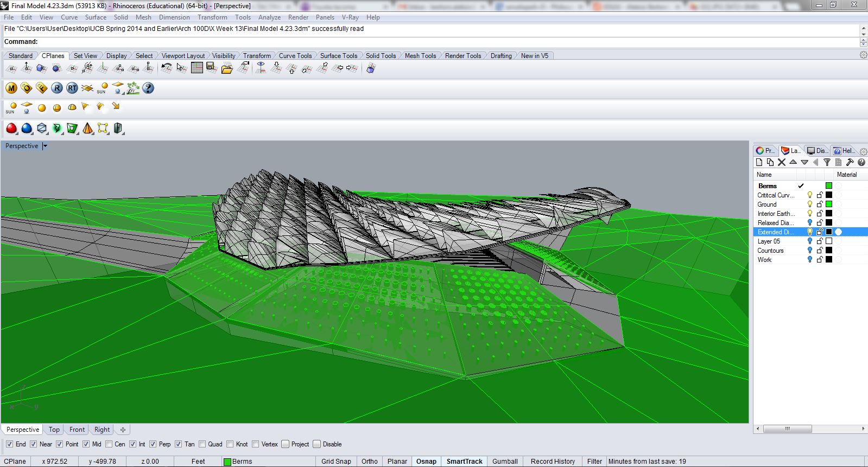Toggle Grid Snap in status bar

coord(336,462)
